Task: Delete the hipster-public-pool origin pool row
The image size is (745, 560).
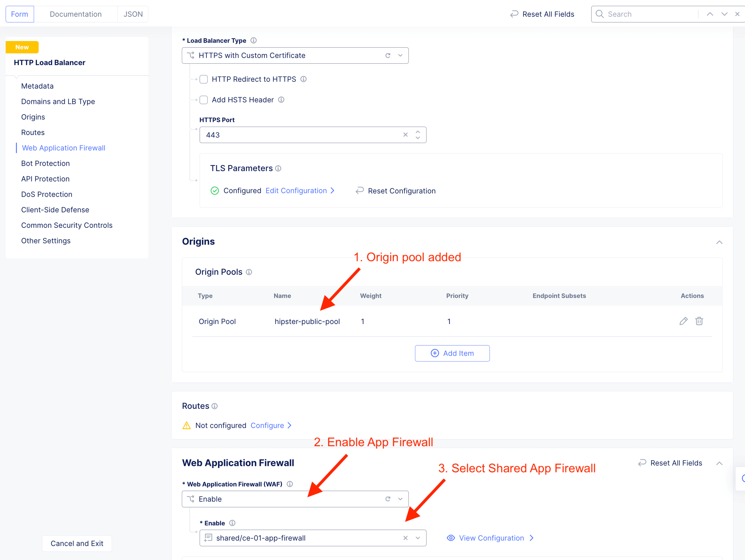Action: pos(699,321)
